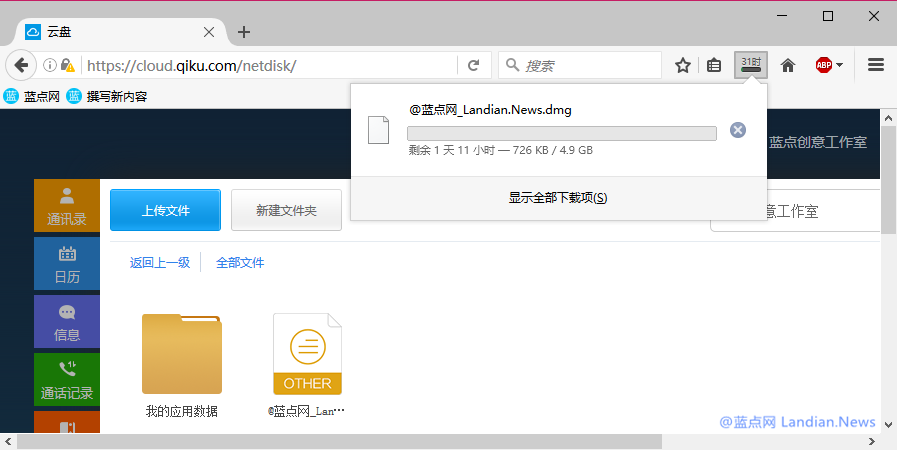This screenshot has width=897, height=450.
Task: Bookmark this page with the star icon
Action: pos(683,65)
